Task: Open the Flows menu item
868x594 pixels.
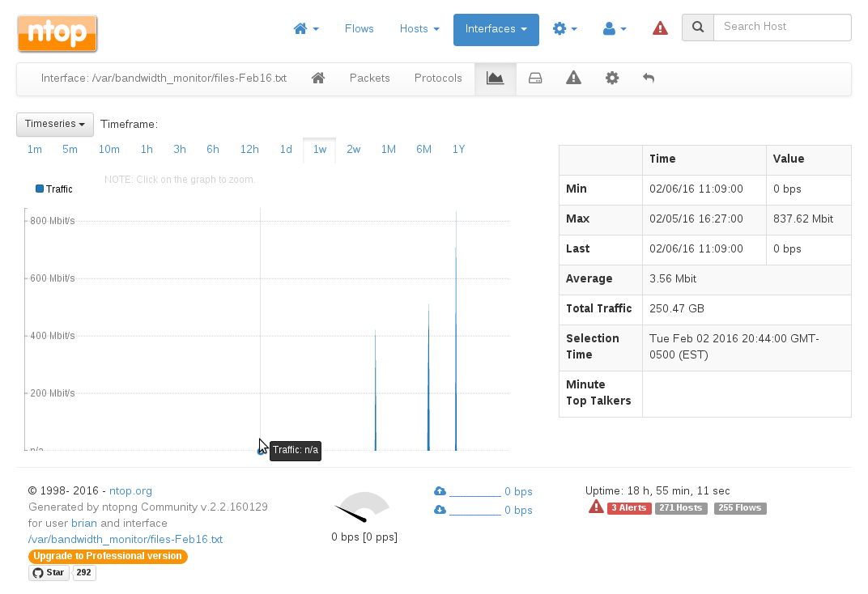Action: [x=359, y=29]
